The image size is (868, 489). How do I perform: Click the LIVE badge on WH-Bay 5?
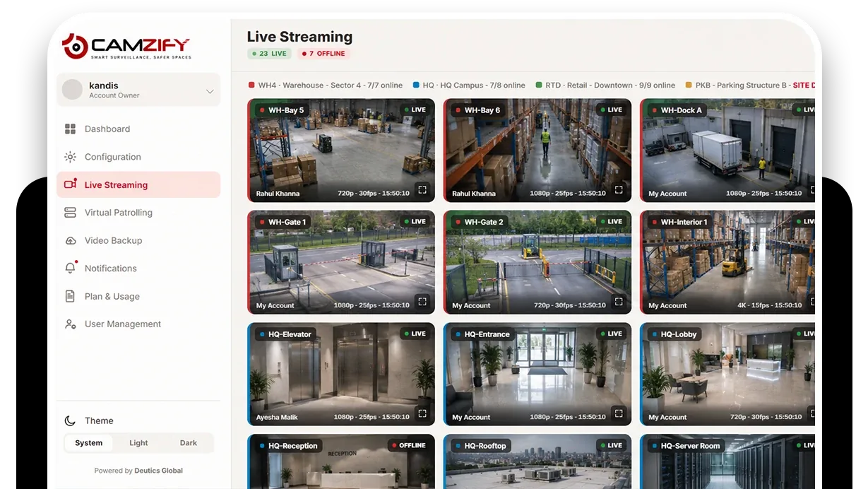click(415, 110)
